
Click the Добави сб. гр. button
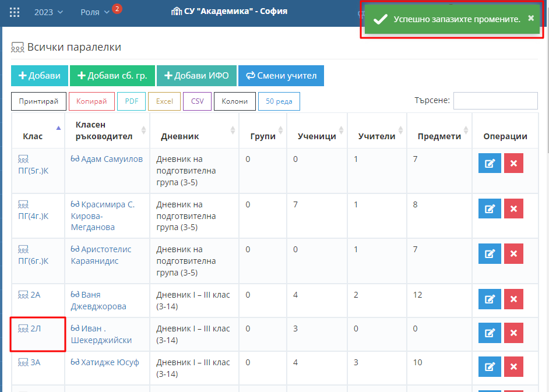[x=112, y=76]
